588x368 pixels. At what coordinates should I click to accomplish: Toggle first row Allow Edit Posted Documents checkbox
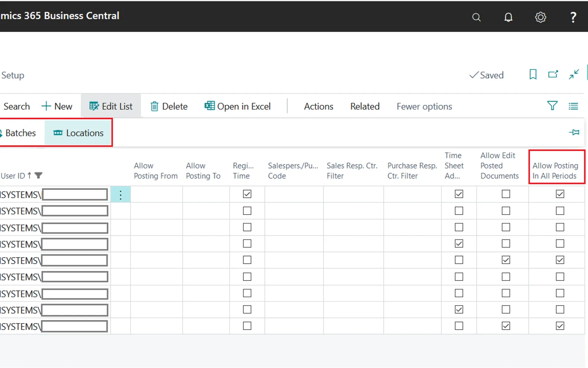tap(506, 194)
